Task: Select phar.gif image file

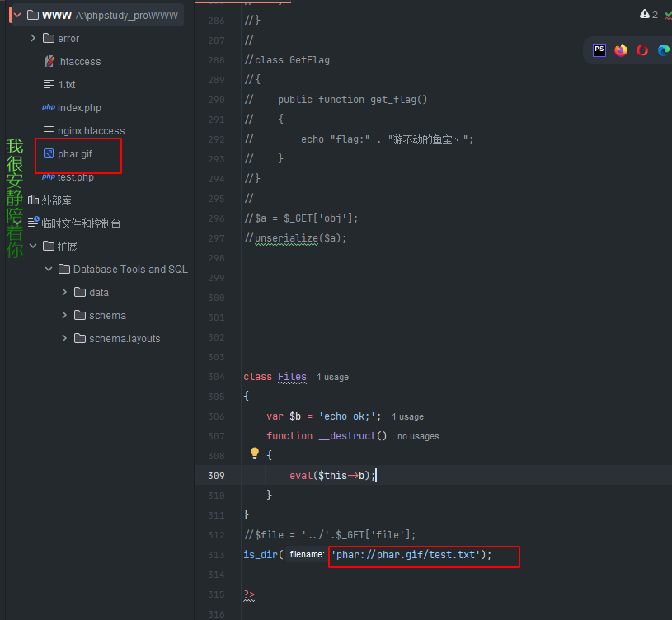Action: (73, 154)
